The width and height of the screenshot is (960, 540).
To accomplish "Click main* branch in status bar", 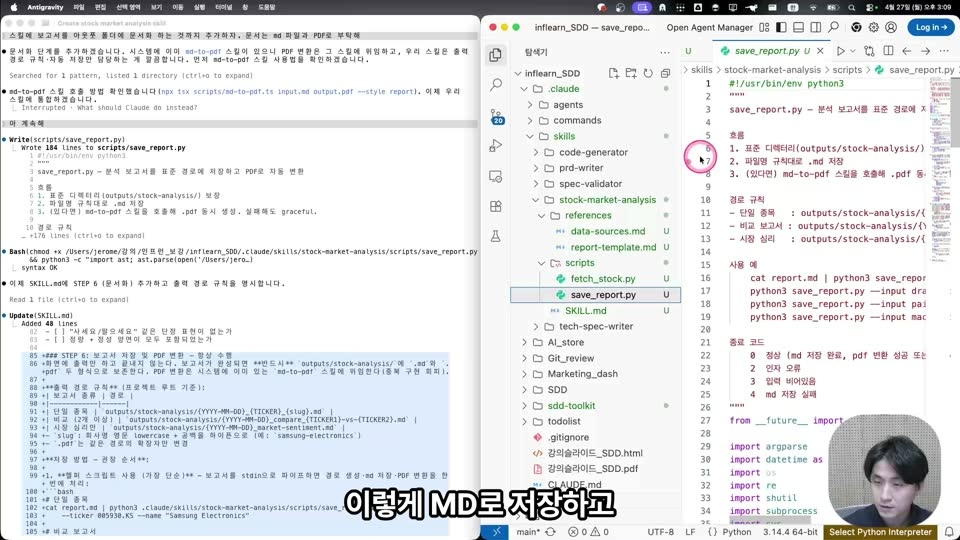I will [528, 532].
